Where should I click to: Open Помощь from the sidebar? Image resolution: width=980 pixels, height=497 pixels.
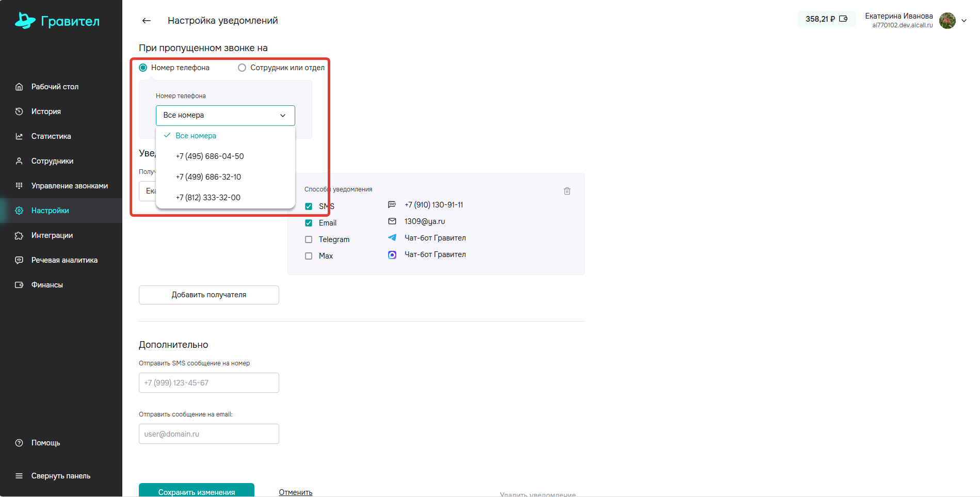click(45, 443)
